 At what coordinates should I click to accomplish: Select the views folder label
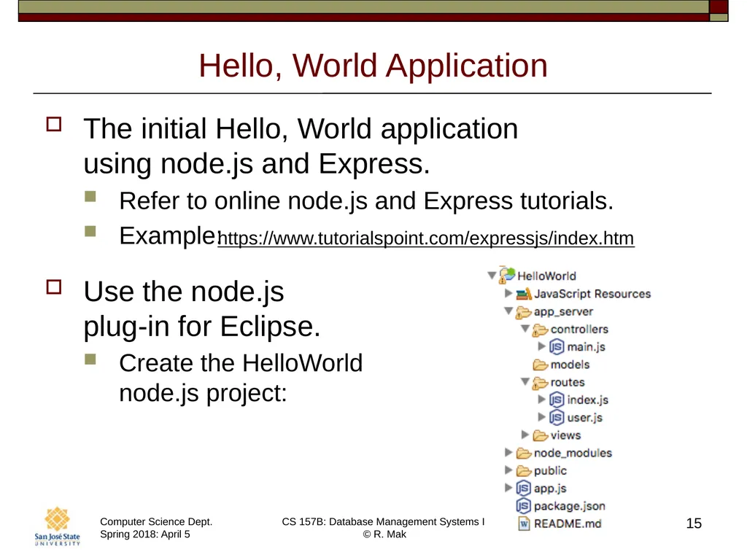pos(565,435)
